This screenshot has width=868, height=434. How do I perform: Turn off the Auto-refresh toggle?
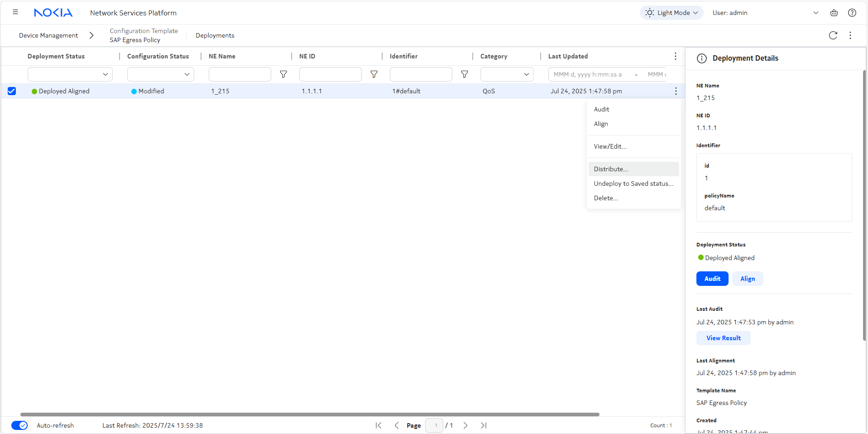pos(19,425)
